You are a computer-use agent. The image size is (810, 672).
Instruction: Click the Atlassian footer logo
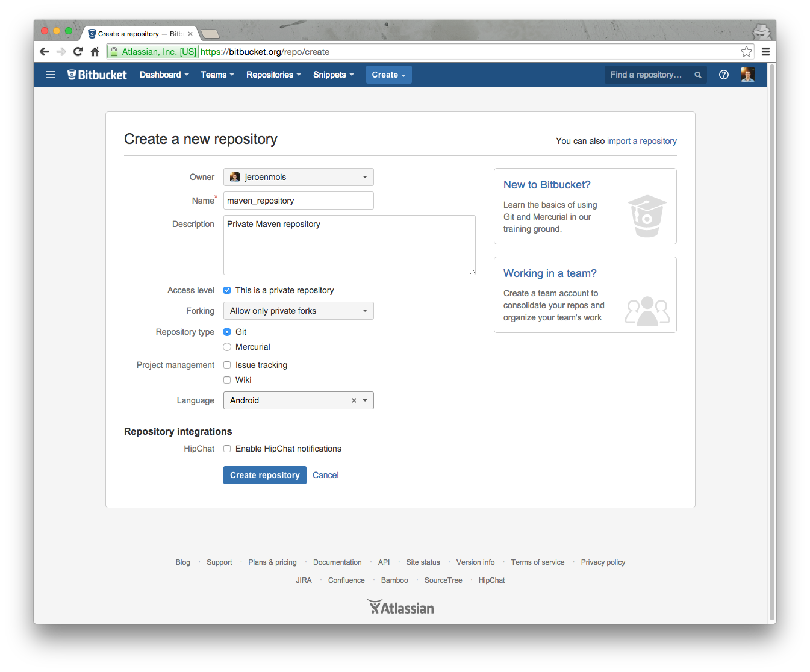point(400,607)
